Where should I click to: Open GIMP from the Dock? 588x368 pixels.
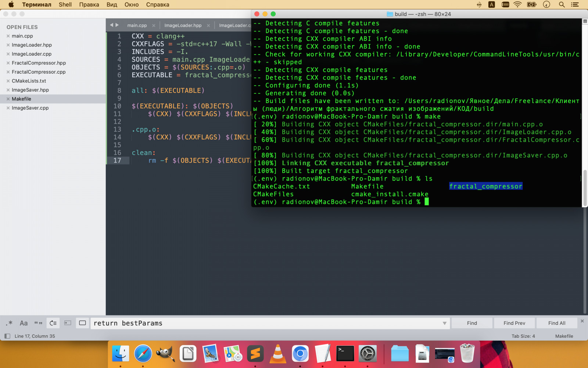click(x=165, y=354)
